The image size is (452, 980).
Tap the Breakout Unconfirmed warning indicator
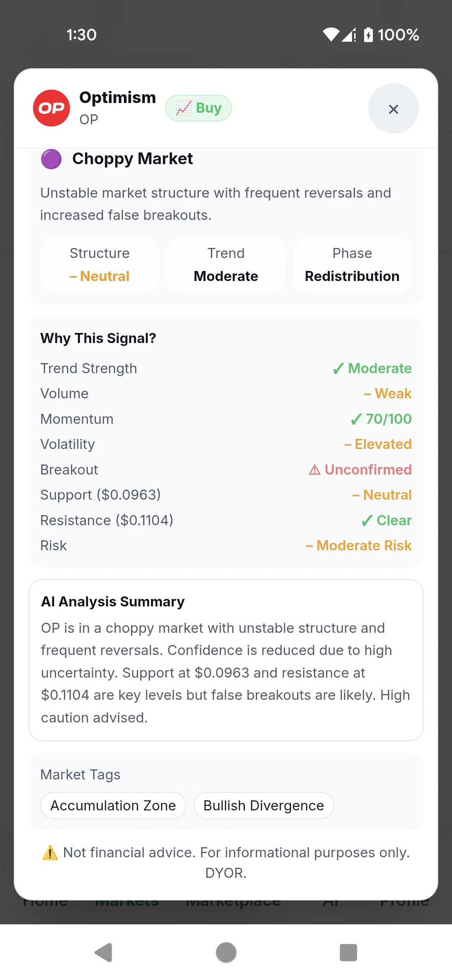coord(360,469)
